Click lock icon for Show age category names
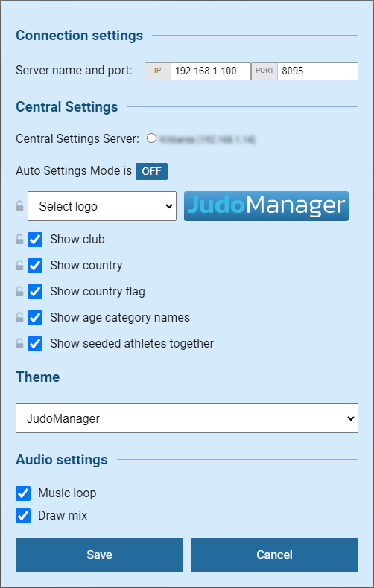The image size is (374, 588). pos(19,318)
